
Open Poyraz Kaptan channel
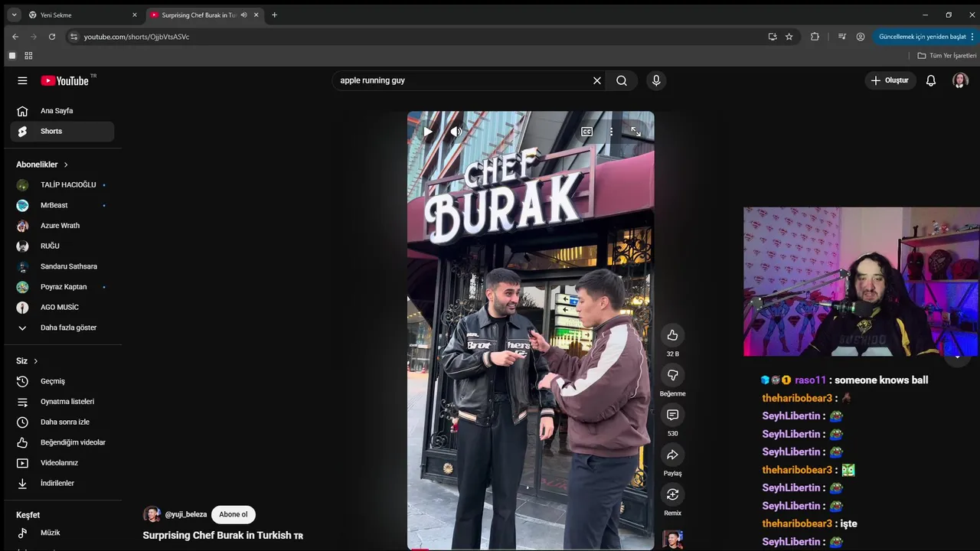62,287
